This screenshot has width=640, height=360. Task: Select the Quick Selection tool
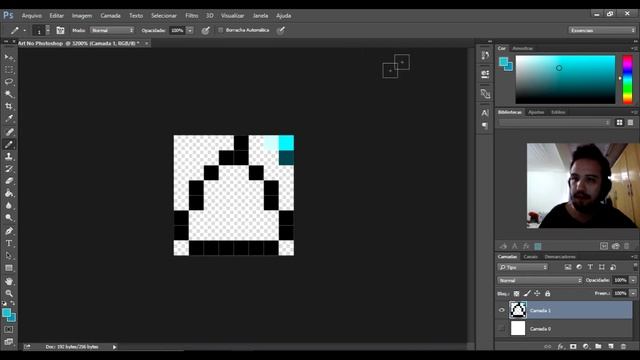point(9,94)
